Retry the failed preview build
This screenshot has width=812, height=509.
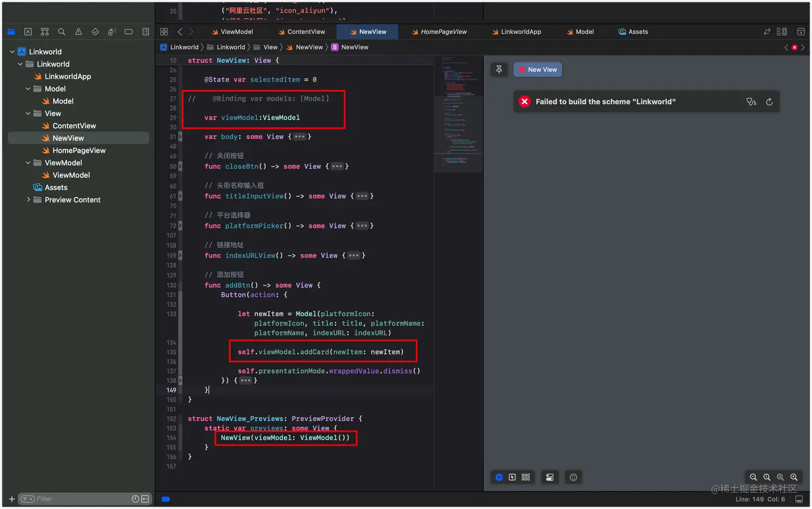[769, 101]
